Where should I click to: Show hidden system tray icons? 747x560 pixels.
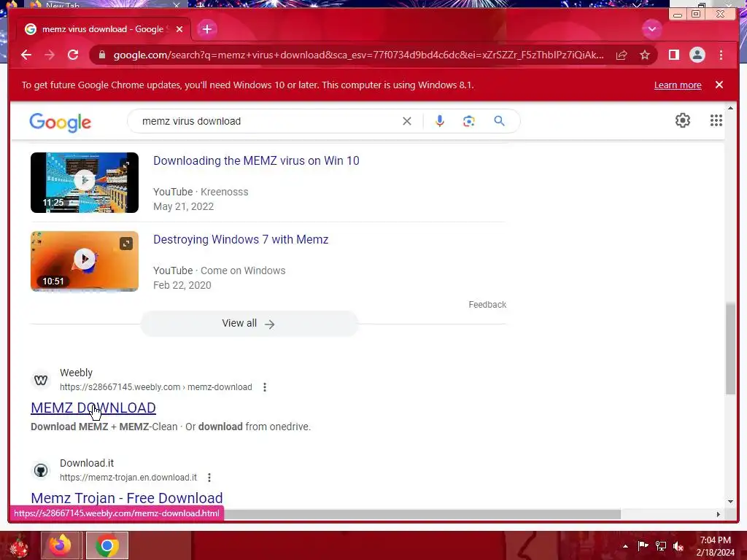[x=625, y=546]
